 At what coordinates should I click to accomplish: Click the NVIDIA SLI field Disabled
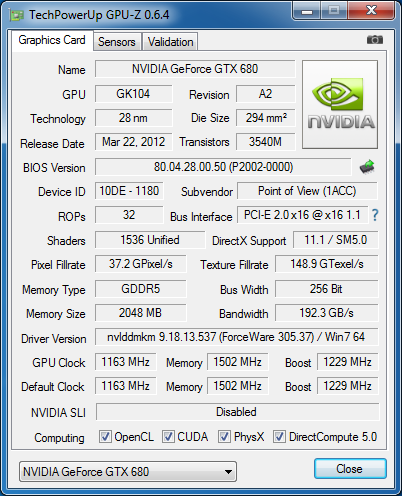[237, 412]
